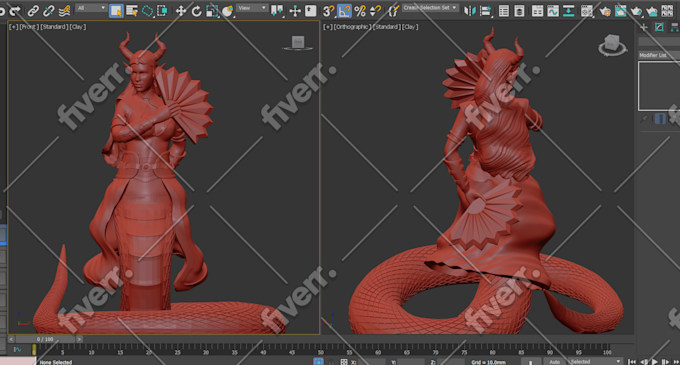Click Render Production teapot icon

pos(636,11)
